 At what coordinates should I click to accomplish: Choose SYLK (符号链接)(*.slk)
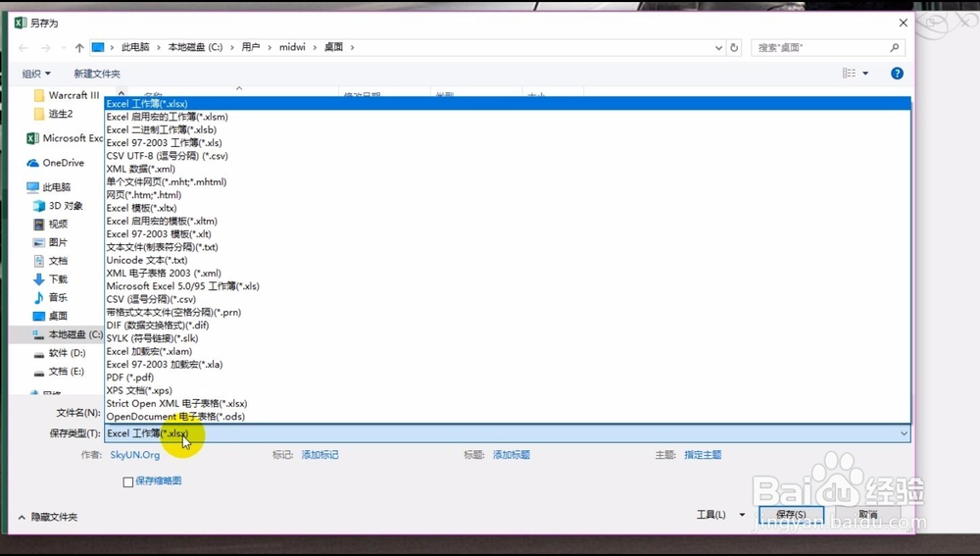pyautogui.click(x=507, y=338)
